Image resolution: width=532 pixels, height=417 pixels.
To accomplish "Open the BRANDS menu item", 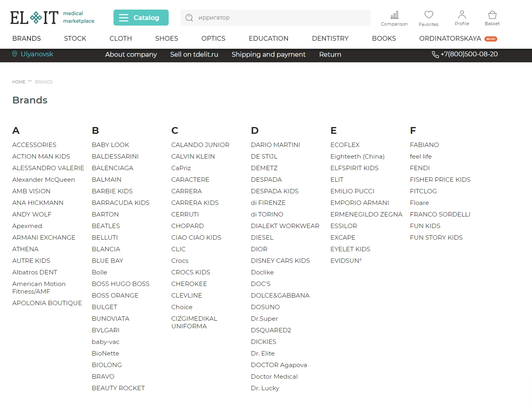I will (x=27, y=38).
